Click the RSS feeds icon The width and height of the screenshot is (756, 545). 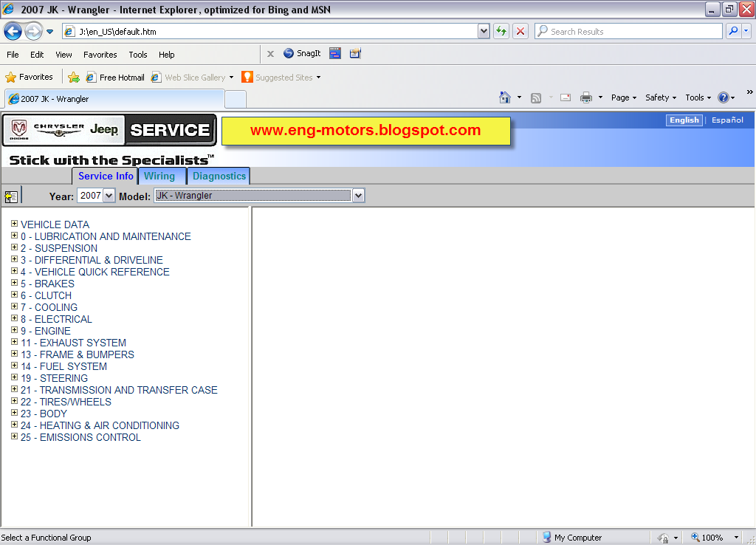(x=536, y=98)
